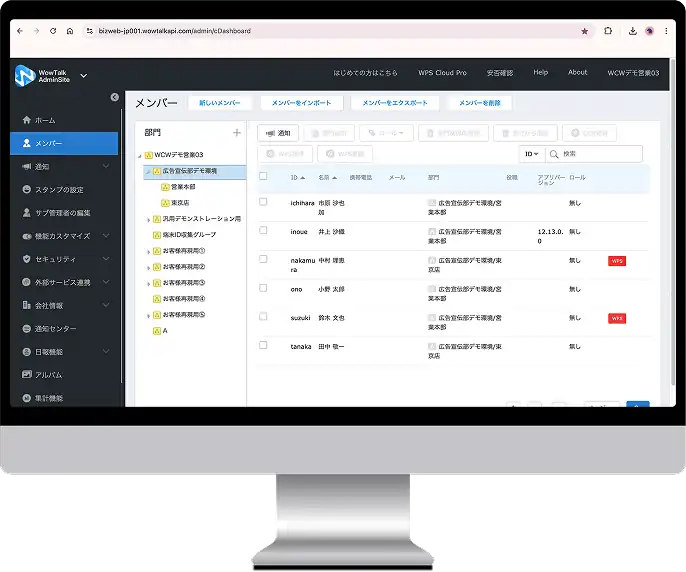
Task: Open 通知センター in the sidebar
Action: coord(64,329)
